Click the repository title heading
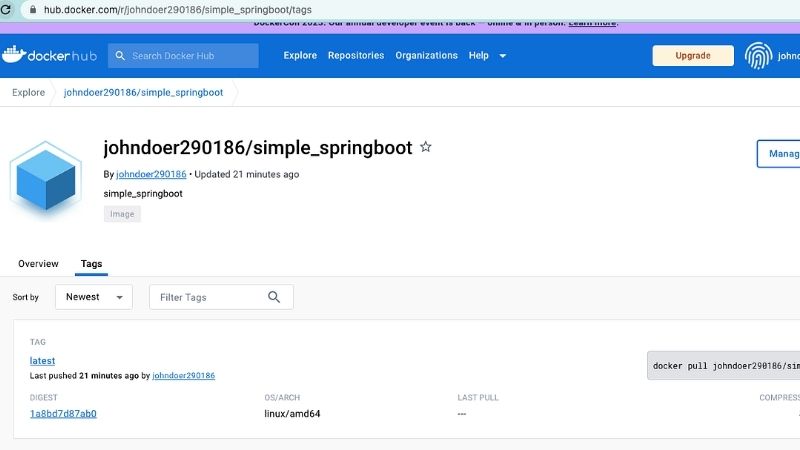This screenshot has width=800, height=450. click(258, 147)
